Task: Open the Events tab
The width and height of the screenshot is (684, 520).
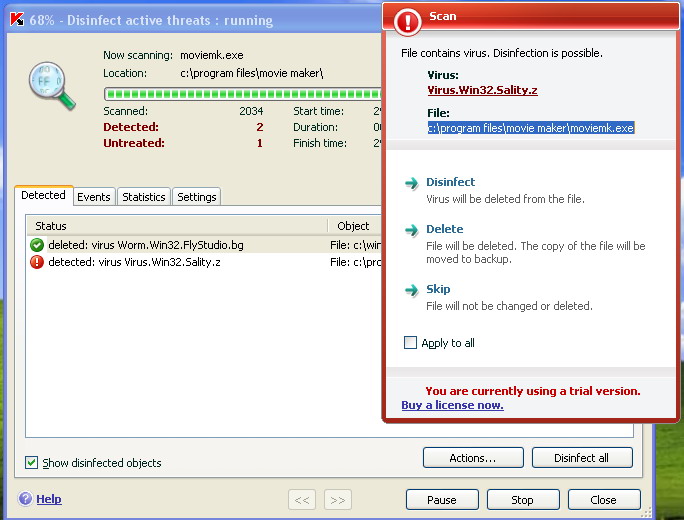Action: (x=94, y=197)
